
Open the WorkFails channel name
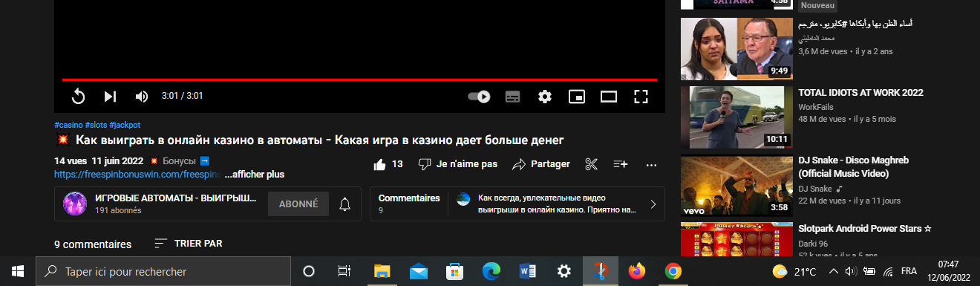click(x=815, y=107)
